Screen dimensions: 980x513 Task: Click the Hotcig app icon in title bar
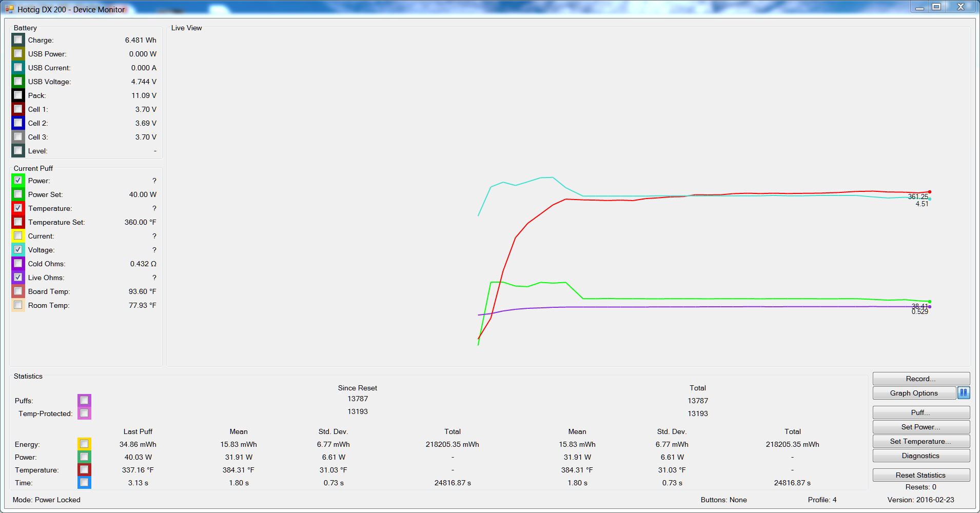9,9
